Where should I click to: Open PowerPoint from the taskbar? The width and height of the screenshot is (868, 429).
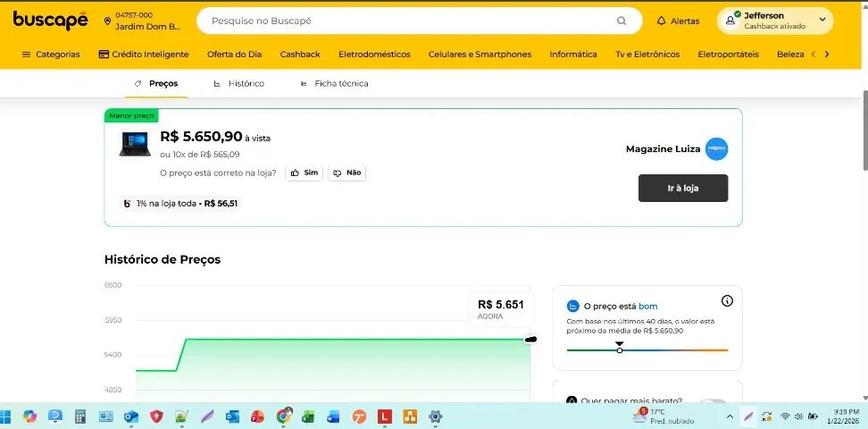pos(257,416)
